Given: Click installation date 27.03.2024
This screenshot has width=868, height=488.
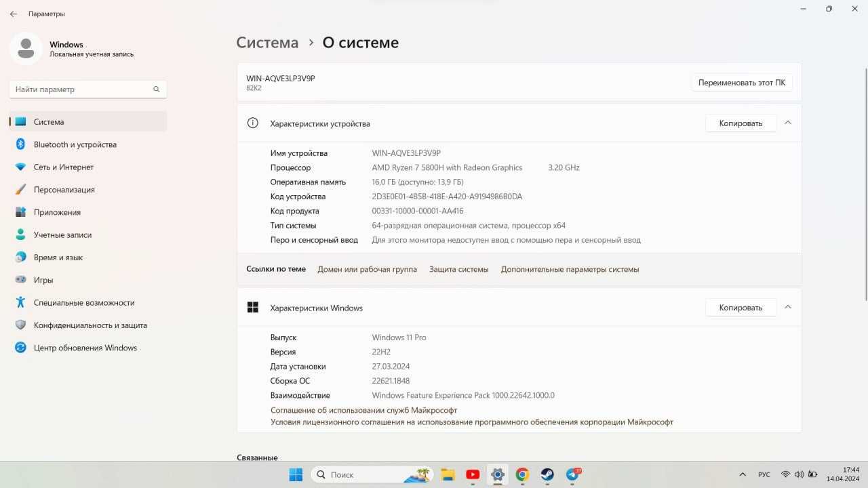Looking at the screenshot, I should pos(392,367).
